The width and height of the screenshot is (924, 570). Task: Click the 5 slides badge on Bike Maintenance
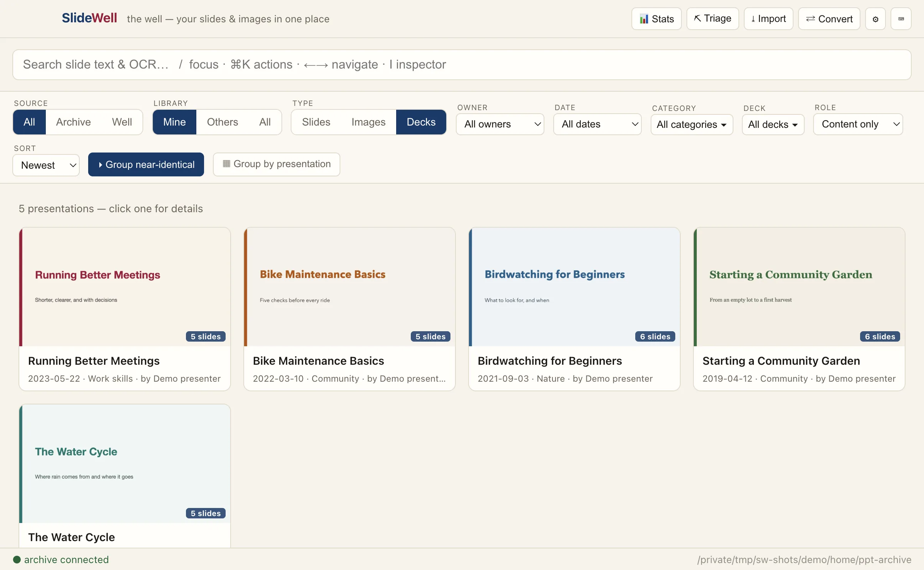tap(430, 337)
